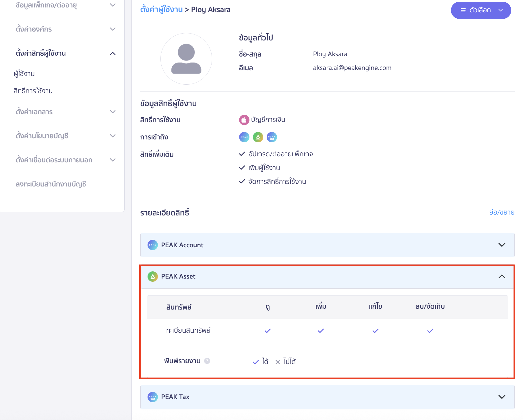Click the PEAK Tax access icon in การเข้าถึง

point(272,137)
